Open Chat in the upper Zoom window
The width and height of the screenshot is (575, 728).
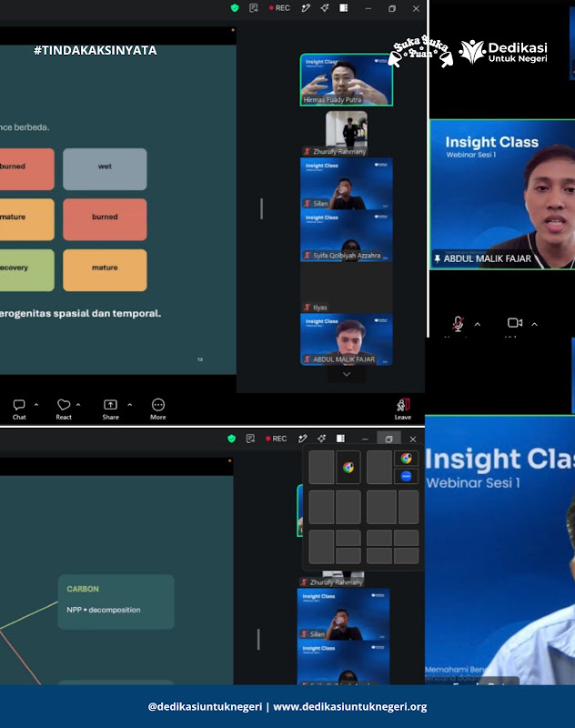19,409
